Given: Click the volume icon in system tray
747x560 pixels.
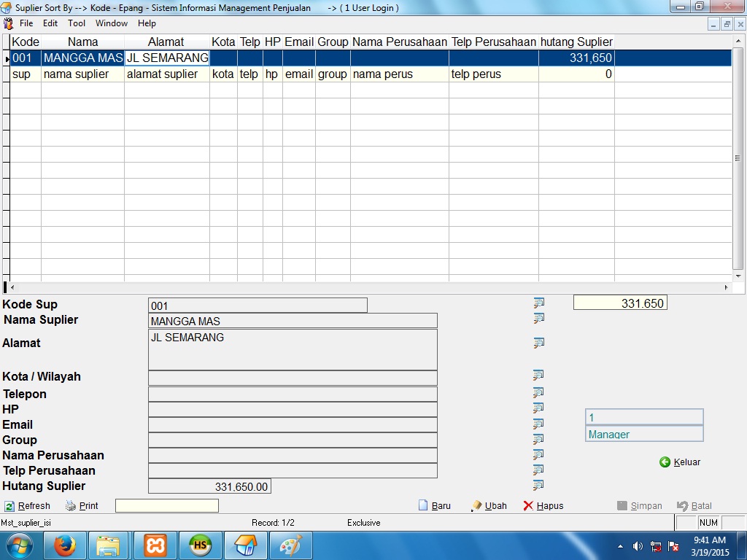Looking at the screenshot, I should click(x=638, y=546).
